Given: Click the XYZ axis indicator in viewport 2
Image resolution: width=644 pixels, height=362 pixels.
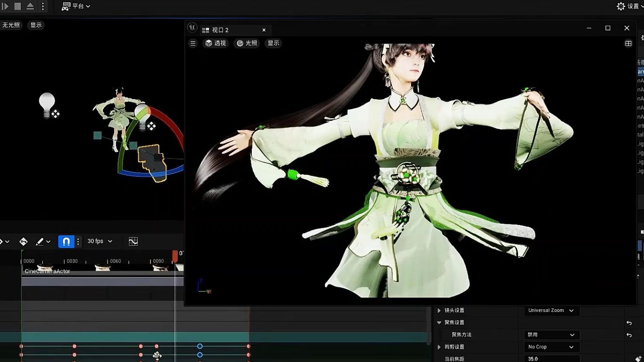Looking at the screenshot, I should (x=204, y=287).
